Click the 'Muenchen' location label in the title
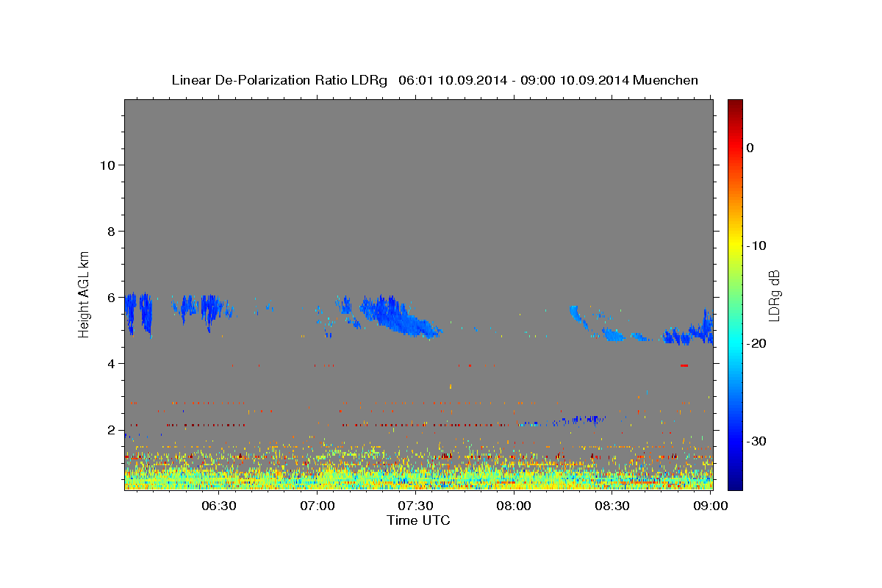 tap(665, 80)
